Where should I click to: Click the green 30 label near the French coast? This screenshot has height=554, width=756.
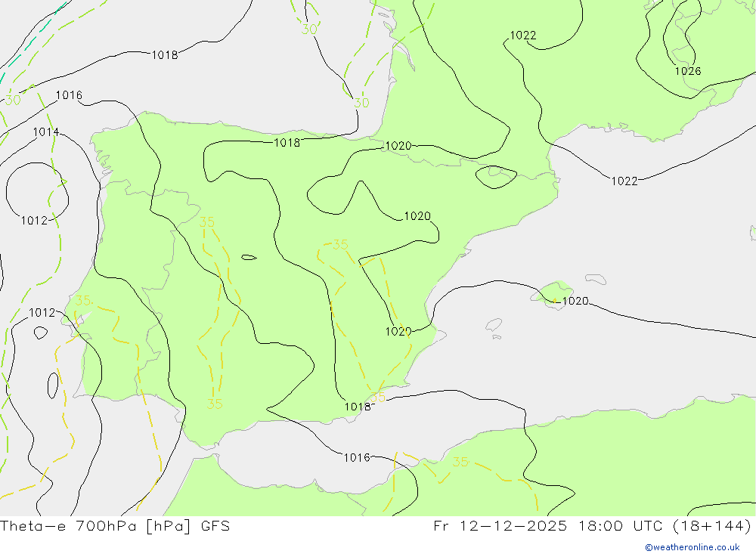(x=361, y=103)
